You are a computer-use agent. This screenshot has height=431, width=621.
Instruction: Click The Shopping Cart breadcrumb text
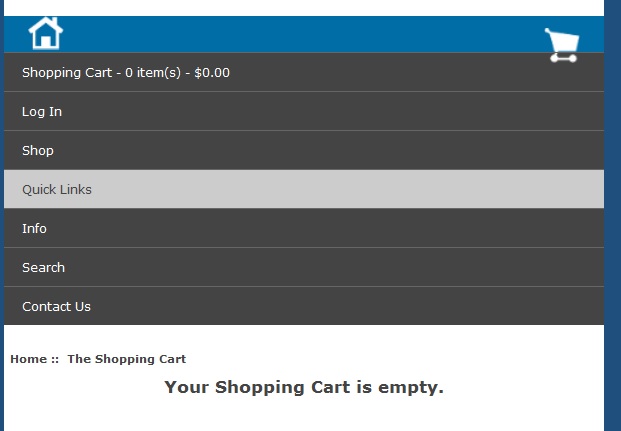126,359
